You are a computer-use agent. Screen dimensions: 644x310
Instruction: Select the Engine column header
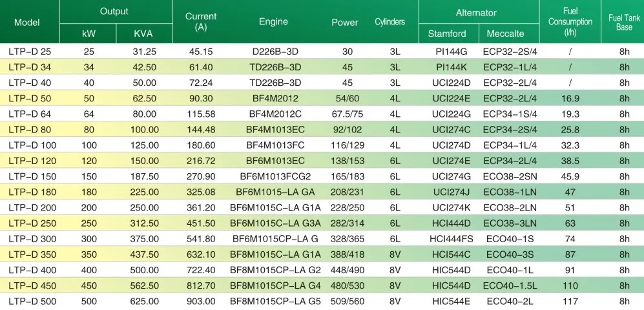coord(273,22)
